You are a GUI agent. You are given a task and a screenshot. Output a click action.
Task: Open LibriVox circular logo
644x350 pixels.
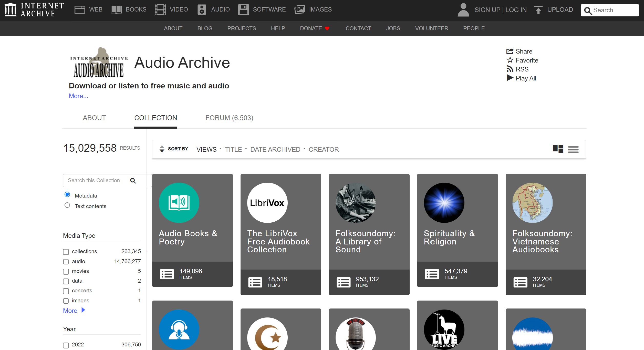click(267, 203)
